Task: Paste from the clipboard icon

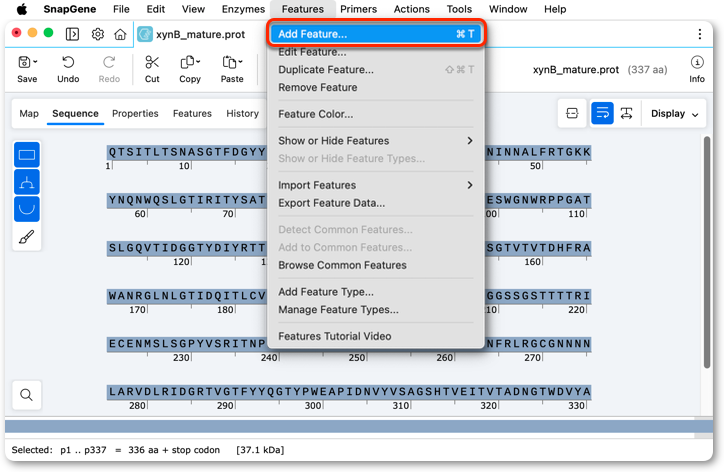Action: [229, 62]
